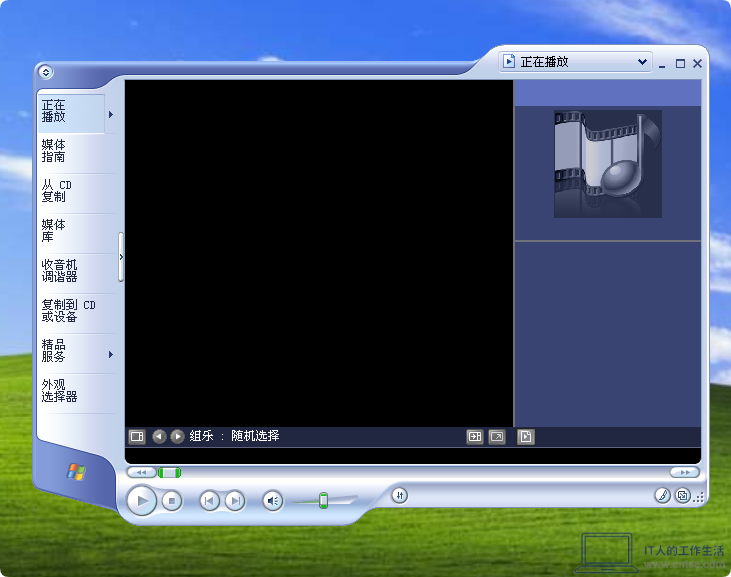
Task: Click the Stop button
Action: click(172, 501)
